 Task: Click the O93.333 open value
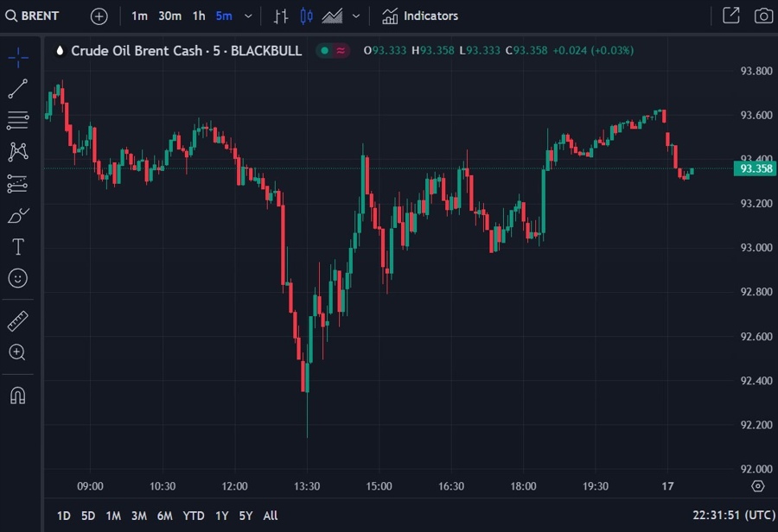point(385,51)
